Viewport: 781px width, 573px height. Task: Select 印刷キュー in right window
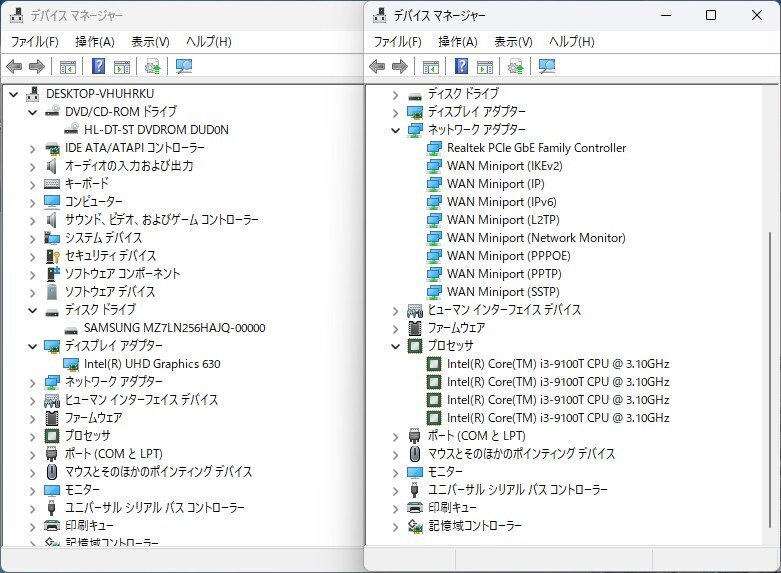(x=452, y=508)
